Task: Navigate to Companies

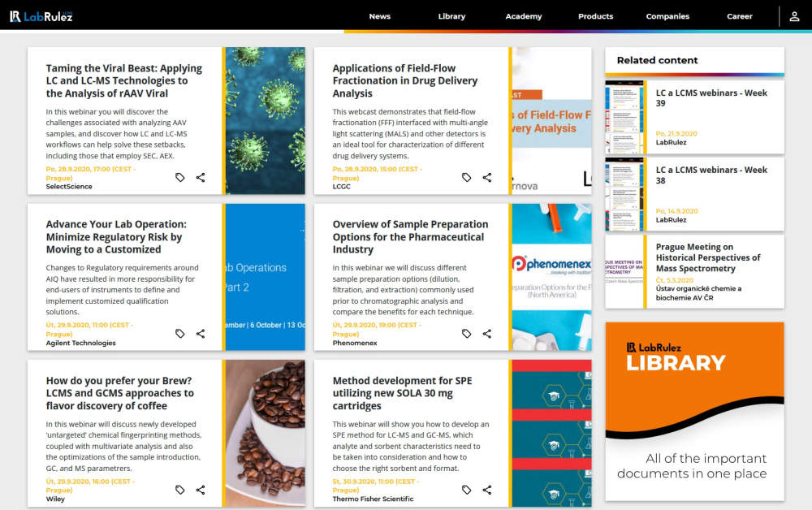Action: 667,16
